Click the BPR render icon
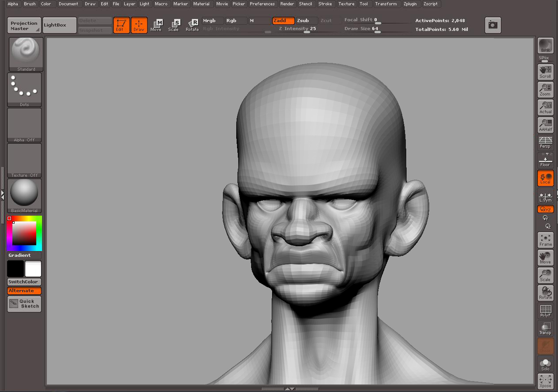 pyautogui.click(x=545, y=46)
